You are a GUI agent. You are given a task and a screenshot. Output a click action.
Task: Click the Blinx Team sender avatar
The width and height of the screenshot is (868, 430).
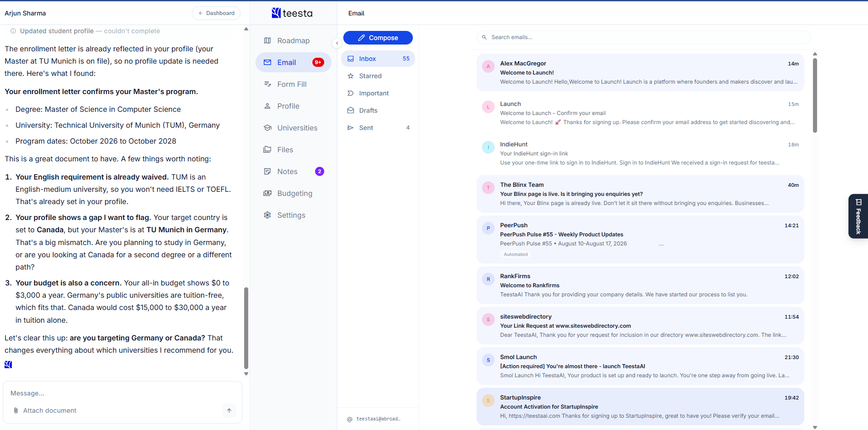click(x=488, y=188)
